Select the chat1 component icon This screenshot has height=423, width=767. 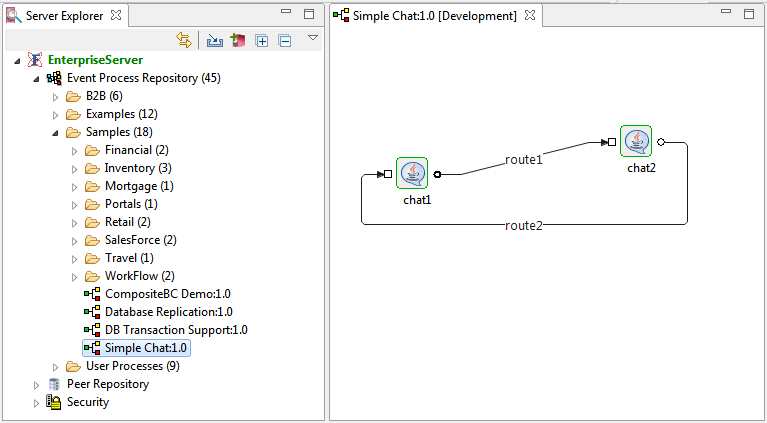[x=412, y=173]
